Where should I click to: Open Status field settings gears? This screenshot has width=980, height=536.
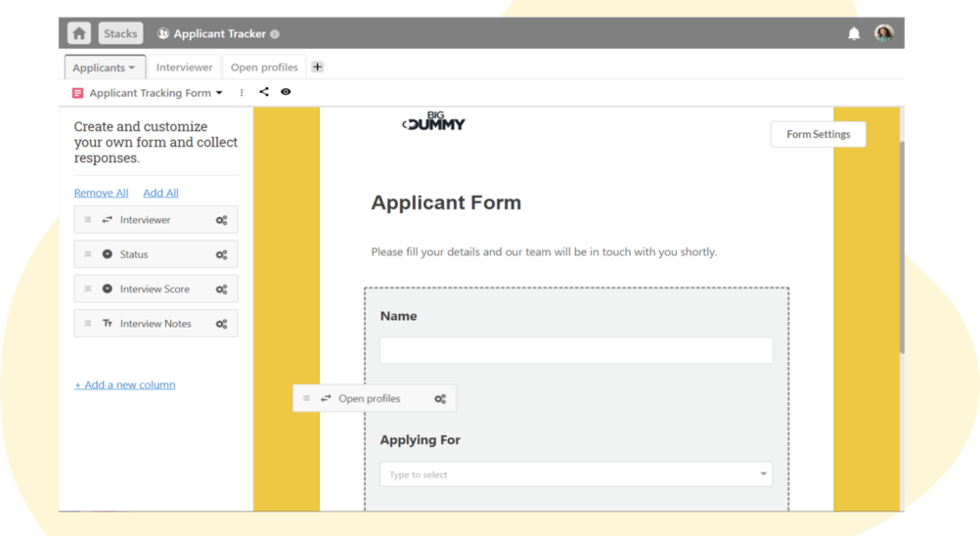click(x=221, y=255)
